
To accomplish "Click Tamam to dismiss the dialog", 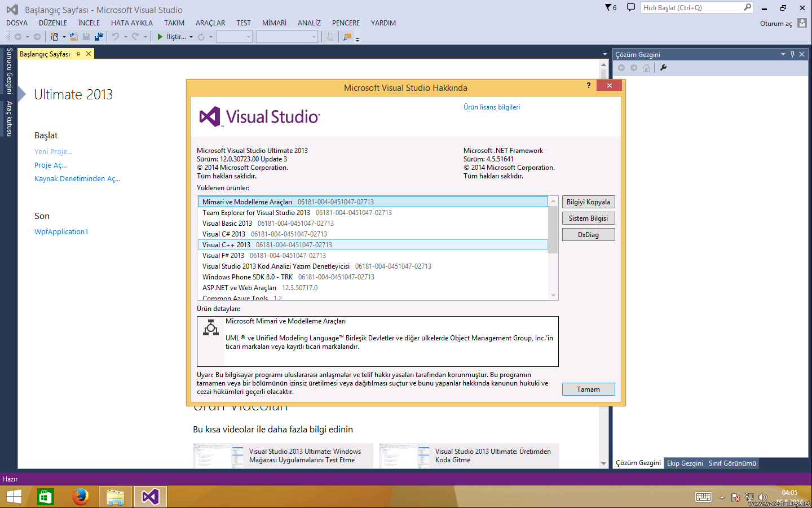I will (588, 389).
